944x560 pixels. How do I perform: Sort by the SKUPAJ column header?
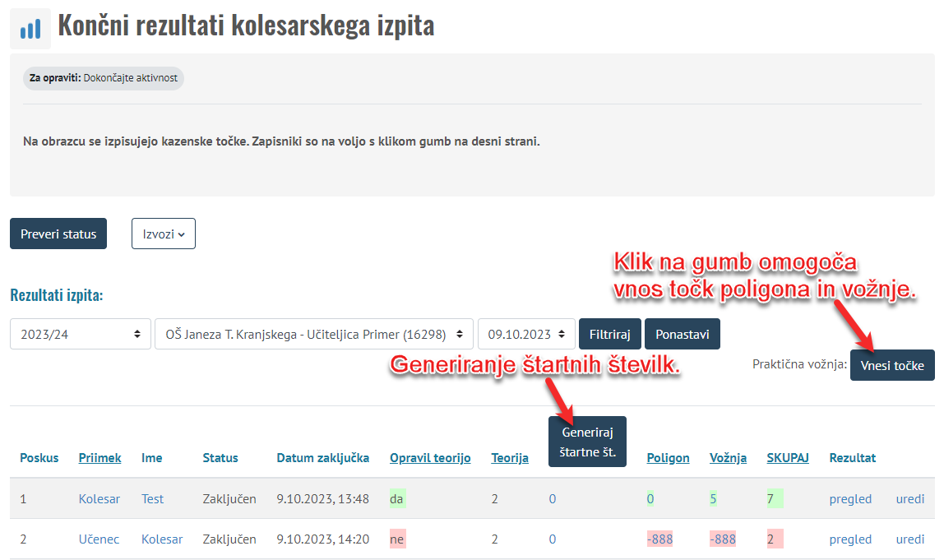click(787, 458)
